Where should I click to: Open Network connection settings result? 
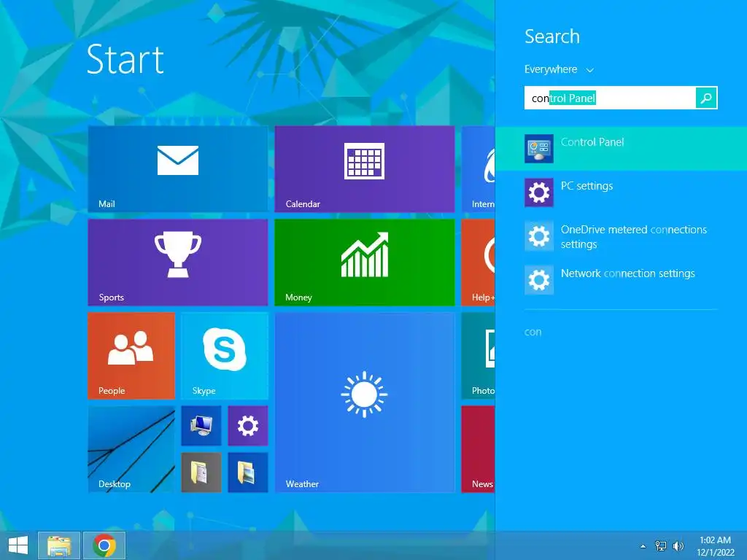tap(622, 280)
